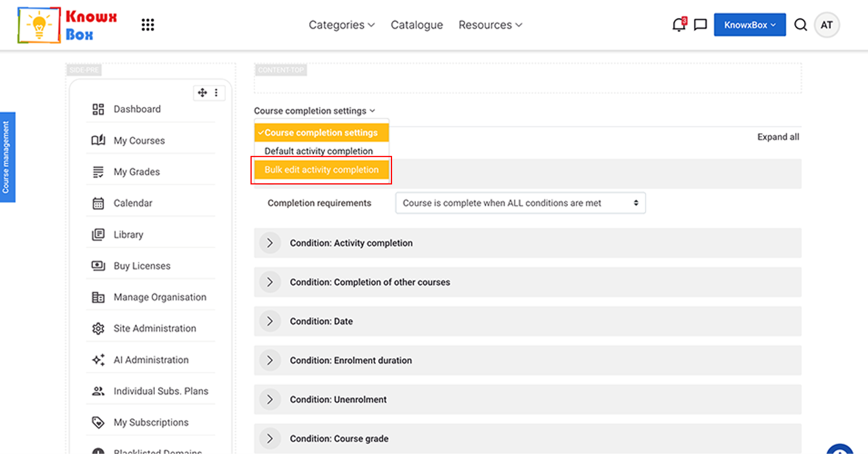Open the Categories dropdown menu
The height and width of the screenshot is (454, 868).
341,25
